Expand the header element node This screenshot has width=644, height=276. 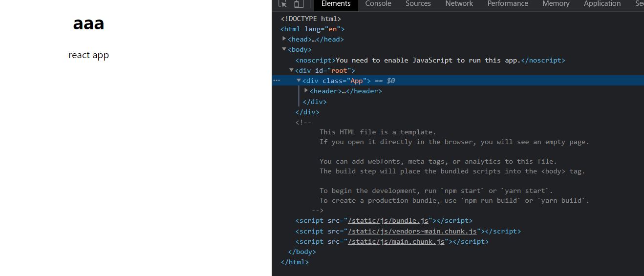point(306,91)
